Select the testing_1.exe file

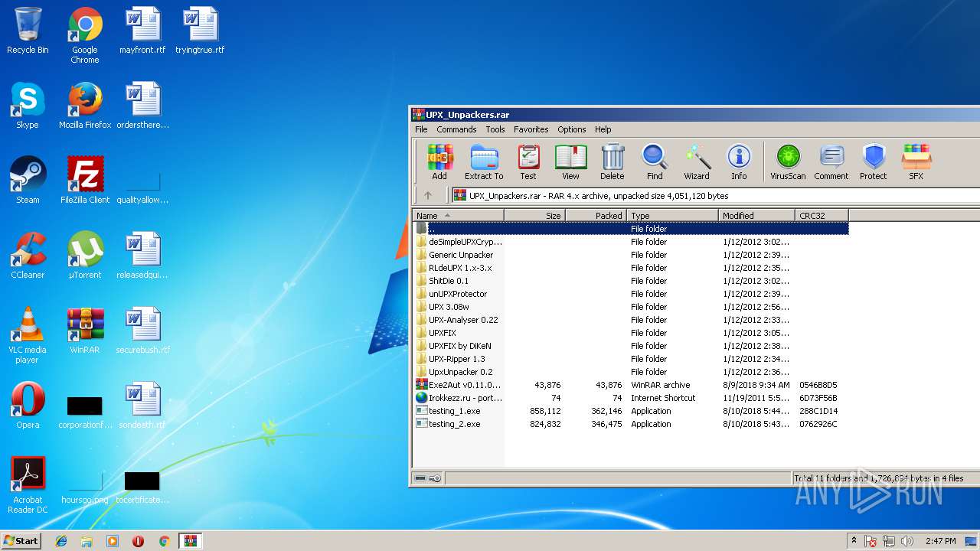(x=631, y=411)
